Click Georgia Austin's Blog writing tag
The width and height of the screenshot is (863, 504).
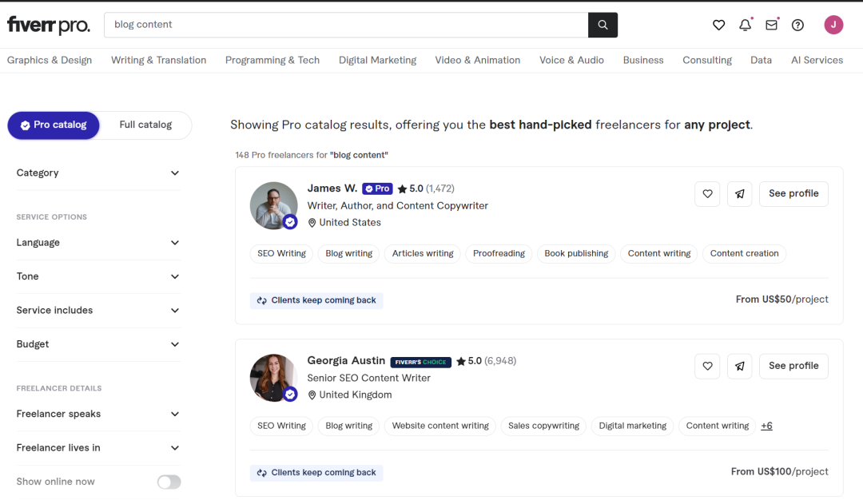(349, 426)
